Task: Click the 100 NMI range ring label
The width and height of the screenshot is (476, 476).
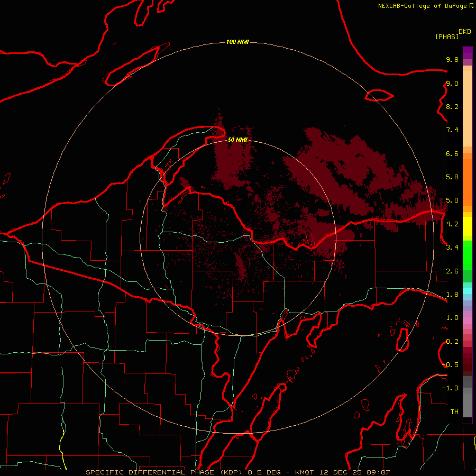Action: pos(237,42)
